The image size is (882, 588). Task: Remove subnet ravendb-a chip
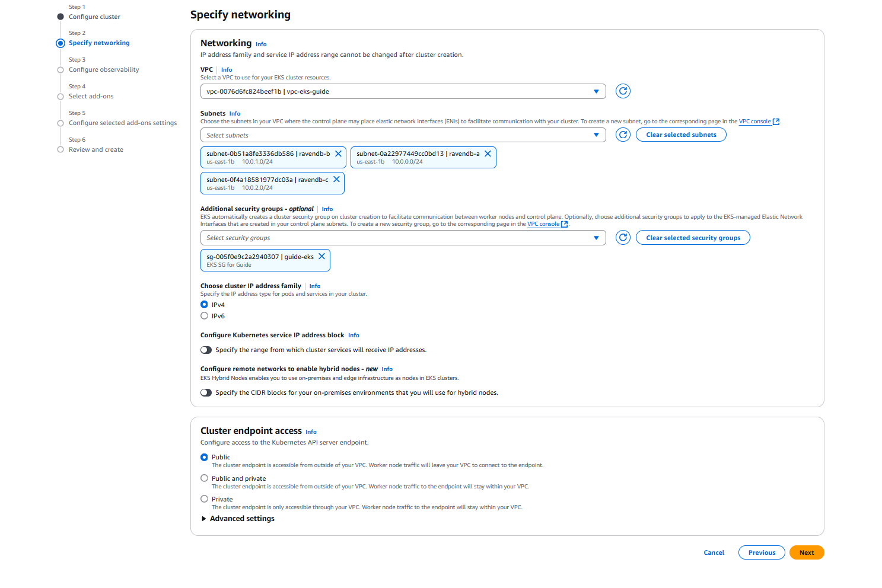[x=488, y=154]
